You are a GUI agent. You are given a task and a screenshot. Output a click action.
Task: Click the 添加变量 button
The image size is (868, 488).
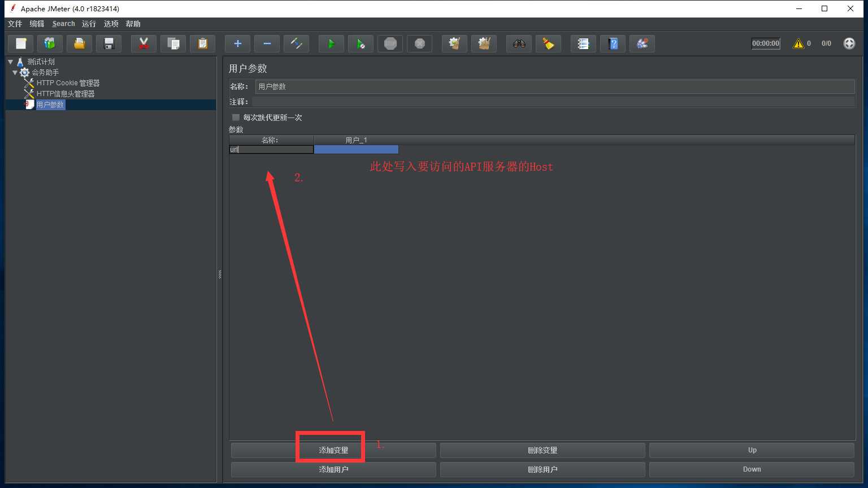pos(333,450)
